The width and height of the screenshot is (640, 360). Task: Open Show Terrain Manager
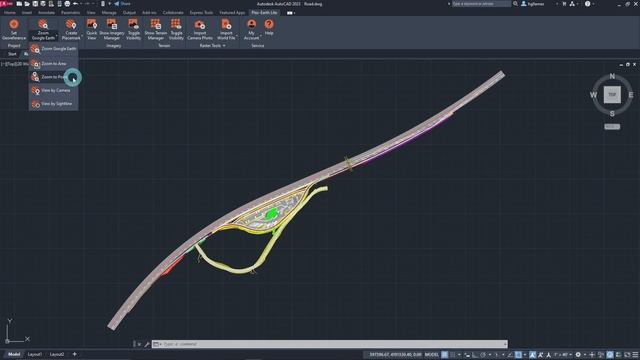[156, 29]
